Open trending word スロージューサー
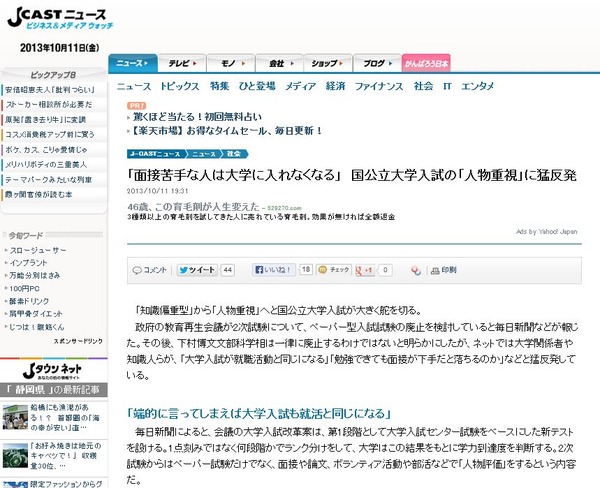 [x=38, y=250]
